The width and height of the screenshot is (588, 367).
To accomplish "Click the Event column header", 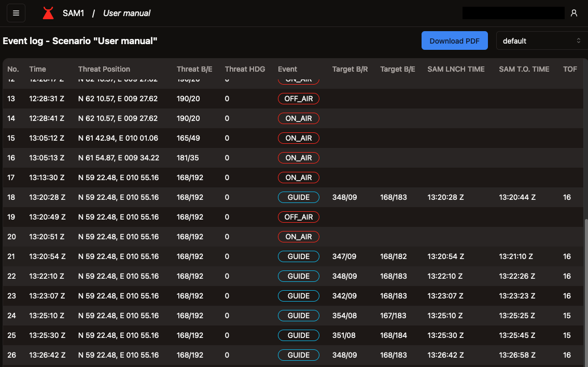I will tap(287, 69).
